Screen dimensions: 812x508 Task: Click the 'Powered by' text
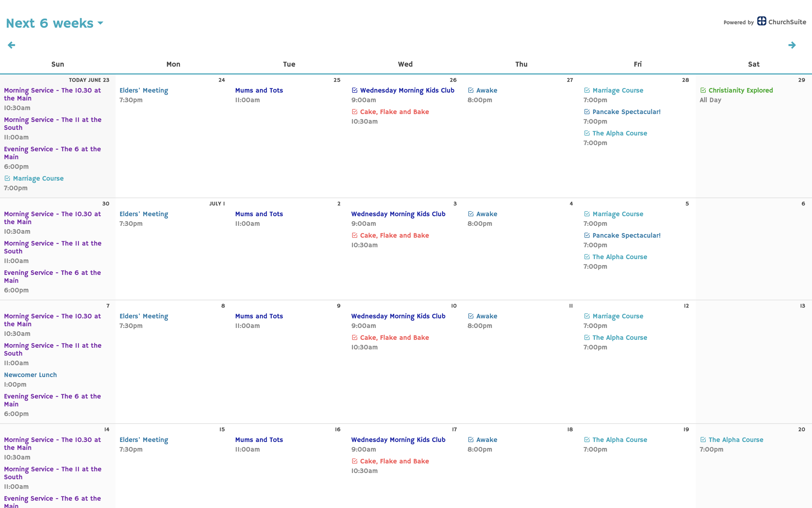(738, 23)
